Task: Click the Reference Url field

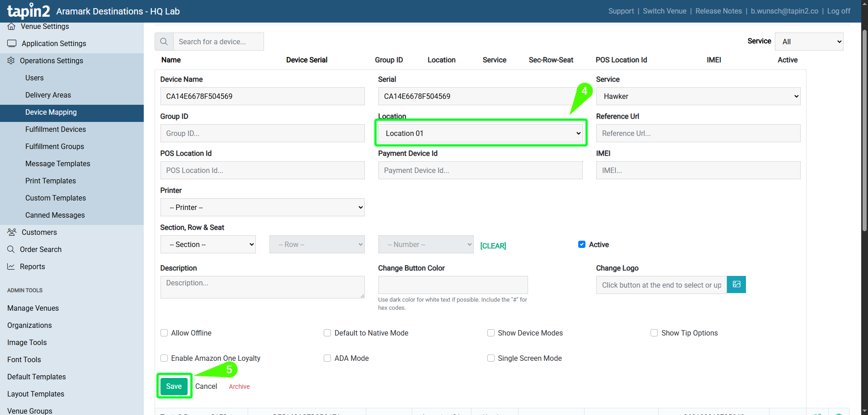Action: 698,133
